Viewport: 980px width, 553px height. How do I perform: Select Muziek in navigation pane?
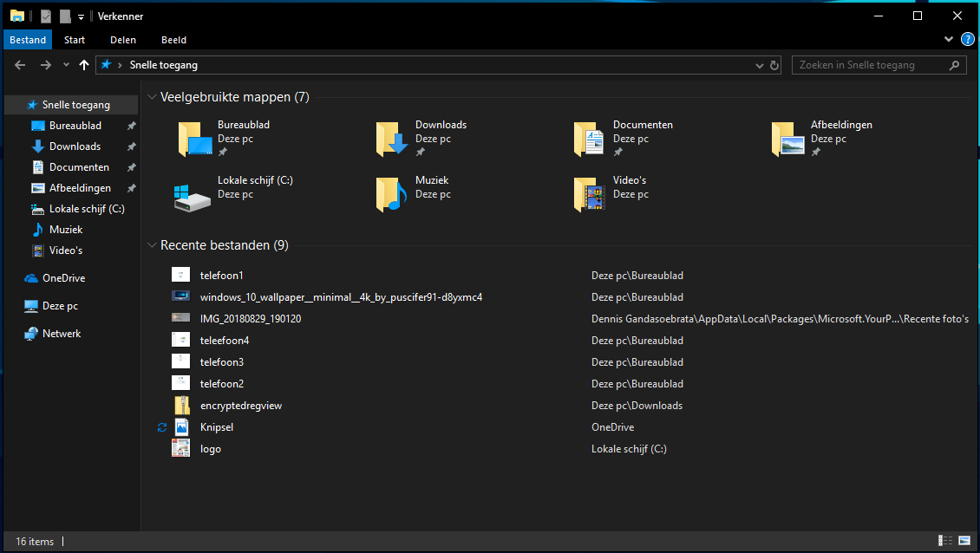click(66, 230)
